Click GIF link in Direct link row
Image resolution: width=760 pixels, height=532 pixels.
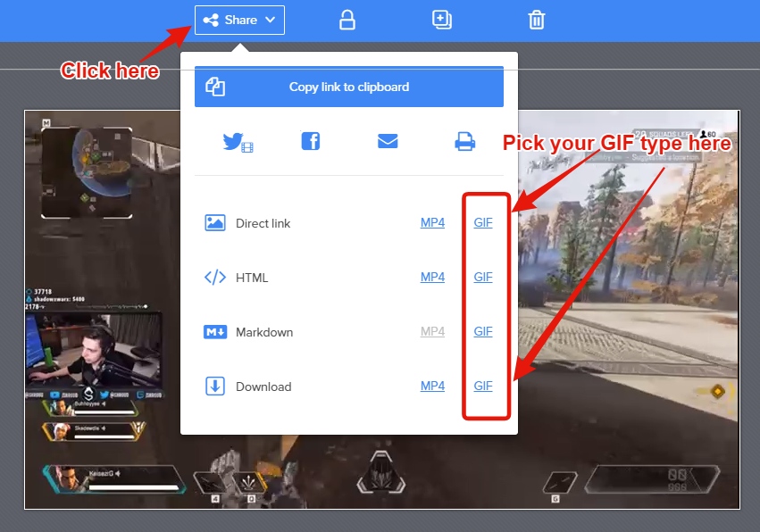coord(483,222)
